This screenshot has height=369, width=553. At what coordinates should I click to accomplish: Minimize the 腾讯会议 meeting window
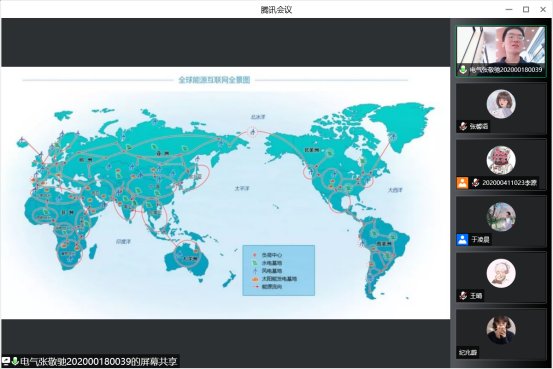click(x=509, y=10)
